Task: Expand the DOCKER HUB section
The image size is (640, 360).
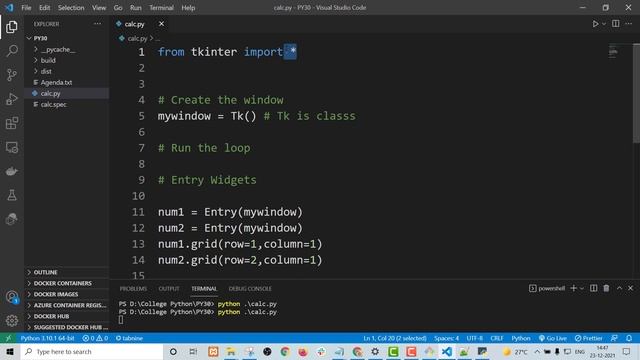Action: tap(67, 316)
